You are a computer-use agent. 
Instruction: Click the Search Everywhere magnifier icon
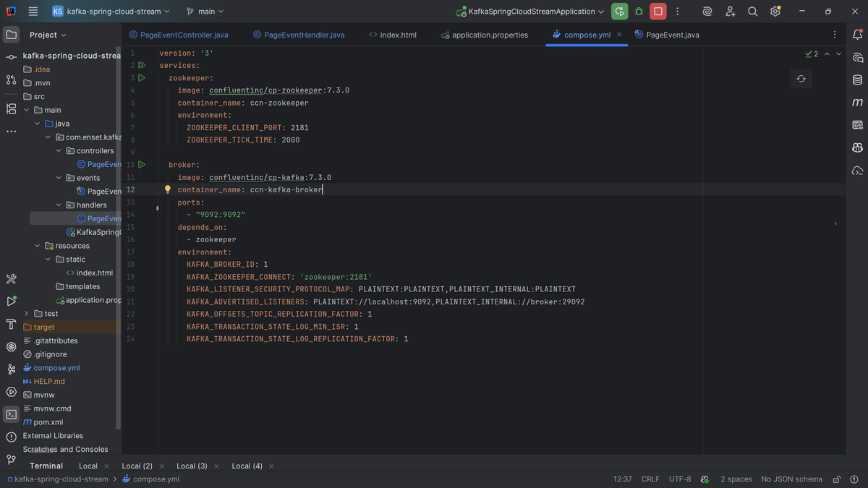752,12
